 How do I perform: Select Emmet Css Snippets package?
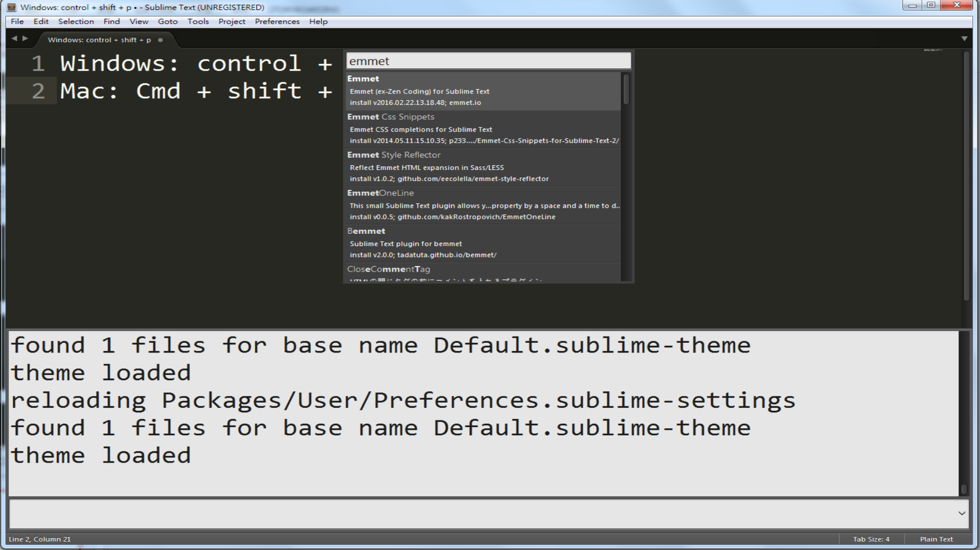coord(483,128)
